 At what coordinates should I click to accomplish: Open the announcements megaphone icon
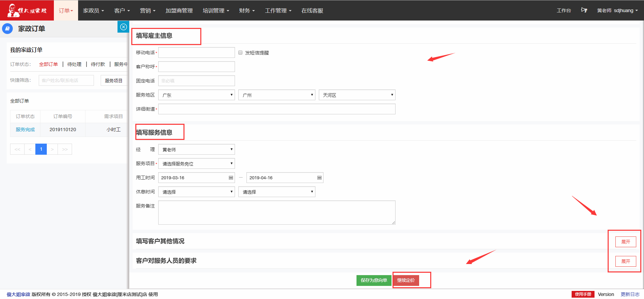pos(584,10)
